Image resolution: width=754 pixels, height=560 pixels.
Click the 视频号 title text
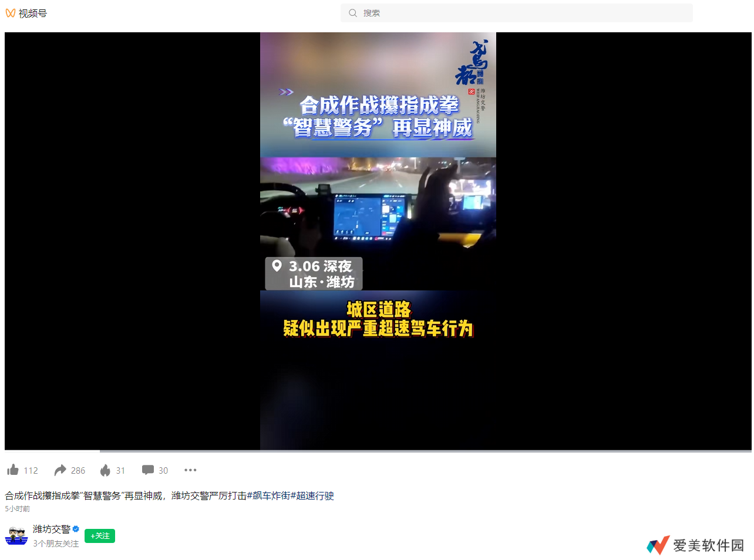point(33,13)
